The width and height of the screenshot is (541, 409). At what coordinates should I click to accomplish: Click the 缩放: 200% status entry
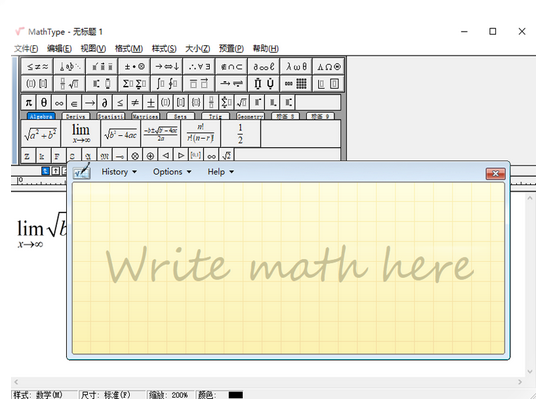(x=170, y=395)
